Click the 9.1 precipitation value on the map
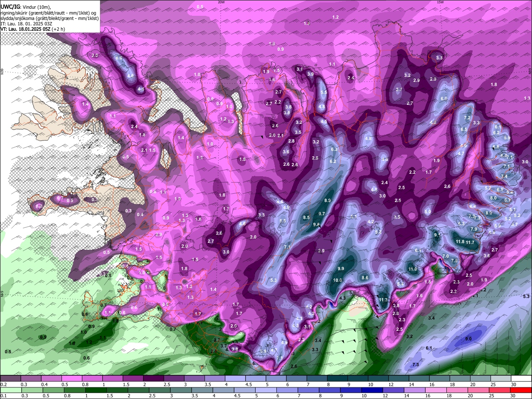This screenshot has width=532, height=399. (x=437, y=235)
